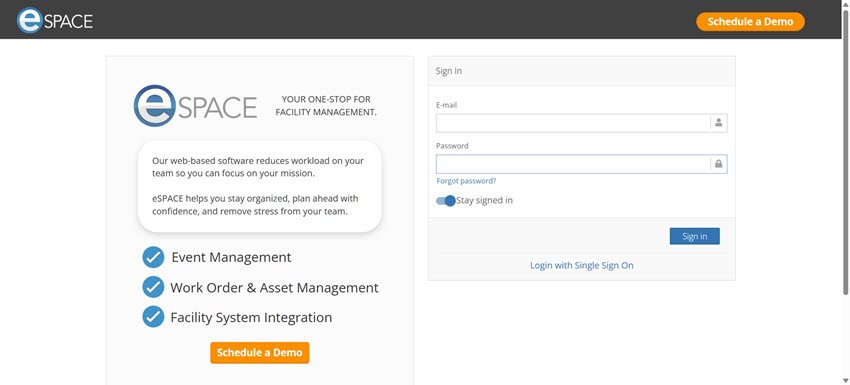Viewport: 850px width, 385px height.
Task: Open Login with Single Sign On link
Action: pyautogui.click(x=582, y=265)
